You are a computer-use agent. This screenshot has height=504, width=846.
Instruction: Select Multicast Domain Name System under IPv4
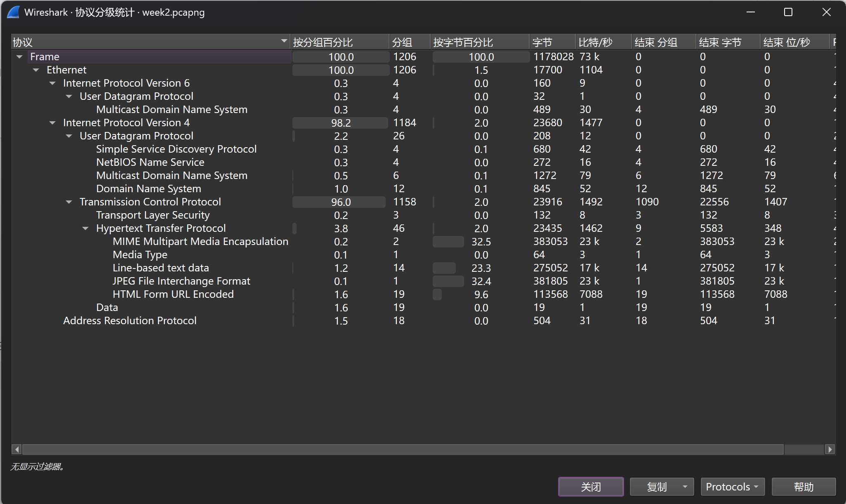(x=423, y=176)
